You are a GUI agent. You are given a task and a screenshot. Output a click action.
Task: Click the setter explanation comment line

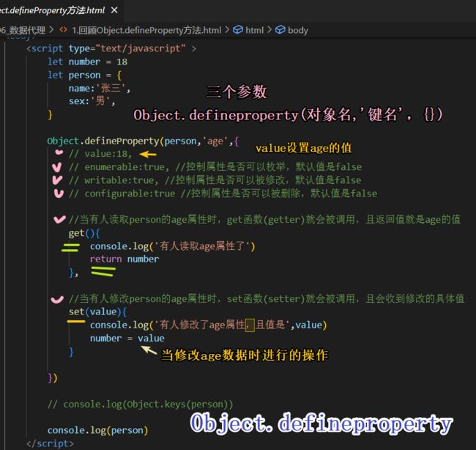click(267, 299)
